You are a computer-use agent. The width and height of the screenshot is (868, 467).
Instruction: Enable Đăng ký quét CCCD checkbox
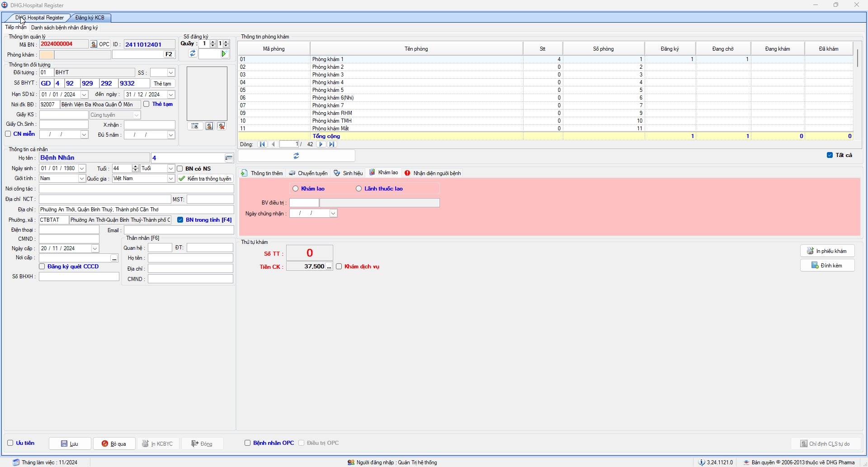(42, 267)
